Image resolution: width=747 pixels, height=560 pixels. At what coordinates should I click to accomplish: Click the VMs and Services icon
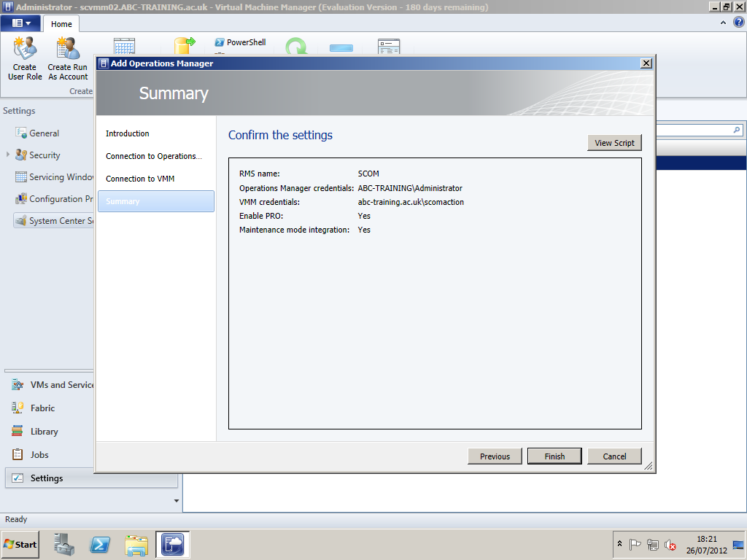point(18,385)
